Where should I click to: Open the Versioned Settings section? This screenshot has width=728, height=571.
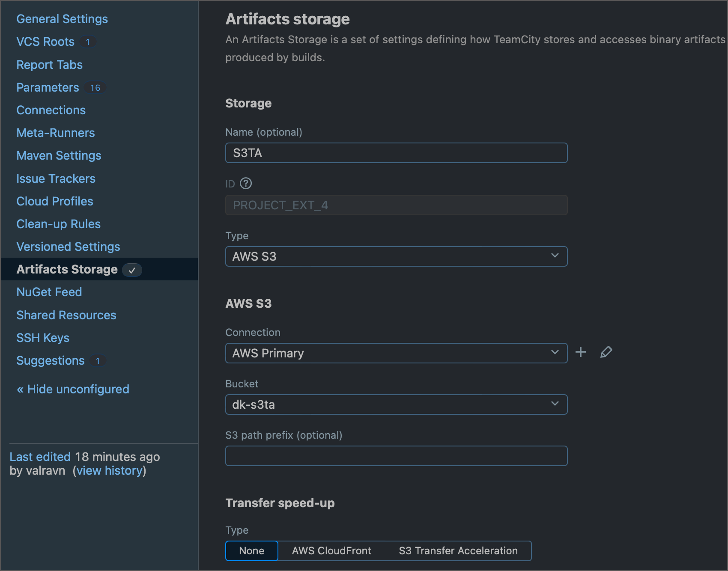point(68,246)
